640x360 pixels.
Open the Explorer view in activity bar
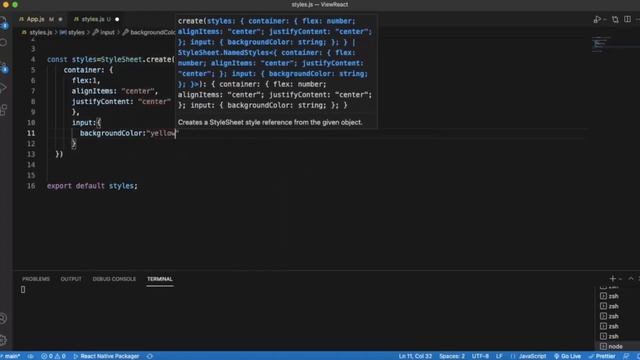tap(4, 22)
